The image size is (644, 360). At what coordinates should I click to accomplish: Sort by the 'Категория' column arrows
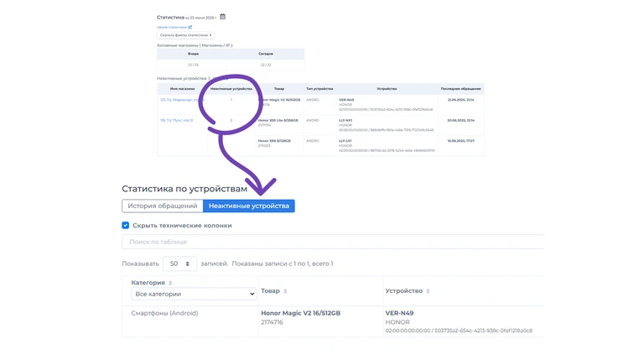pyautogui.click(x=170, y=283)
